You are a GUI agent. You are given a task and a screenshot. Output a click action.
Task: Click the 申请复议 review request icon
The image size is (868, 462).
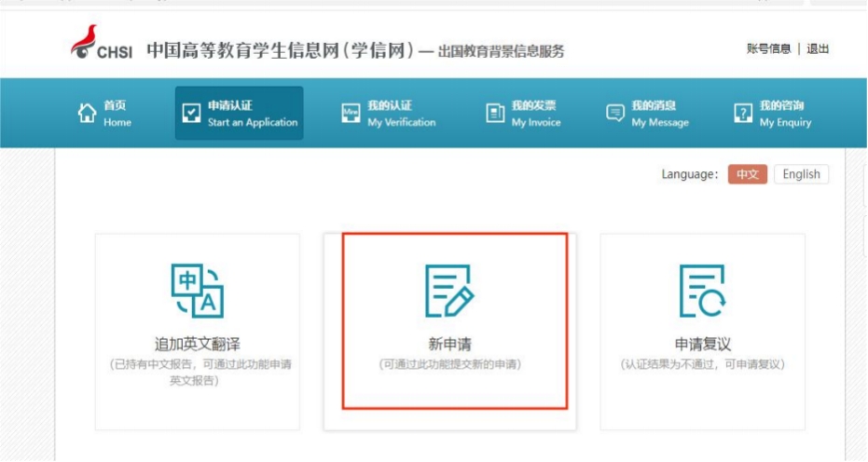point(702,291)
